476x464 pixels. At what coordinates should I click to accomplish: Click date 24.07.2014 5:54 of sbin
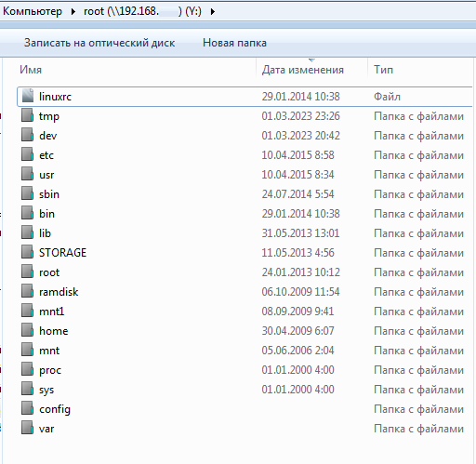(298, 194)
